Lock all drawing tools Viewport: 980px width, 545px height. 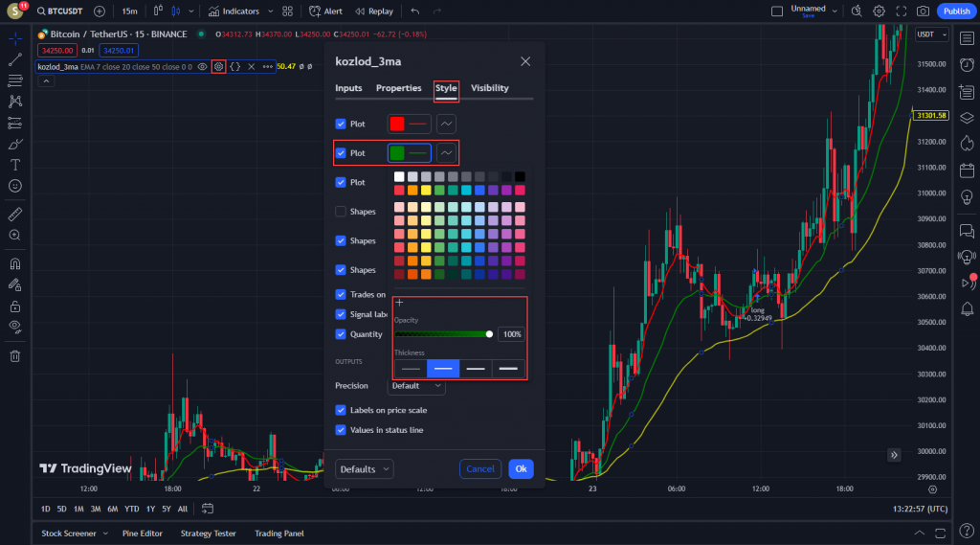pyautogui.click(x=15, y=307)
